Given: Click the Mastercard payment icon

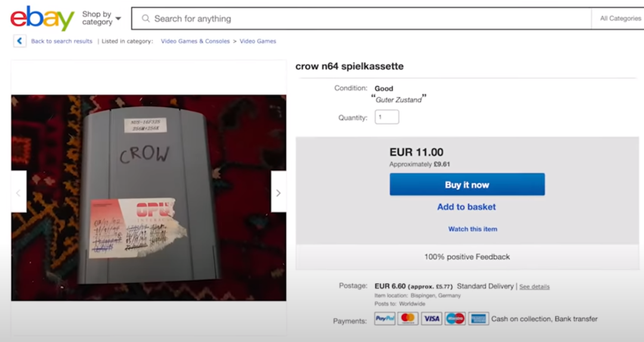Looking at the screenshot, I should (408, 319).
